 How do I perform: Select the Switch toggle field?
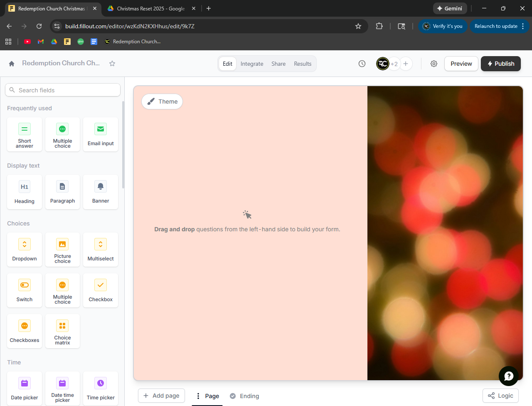[25, 290]
